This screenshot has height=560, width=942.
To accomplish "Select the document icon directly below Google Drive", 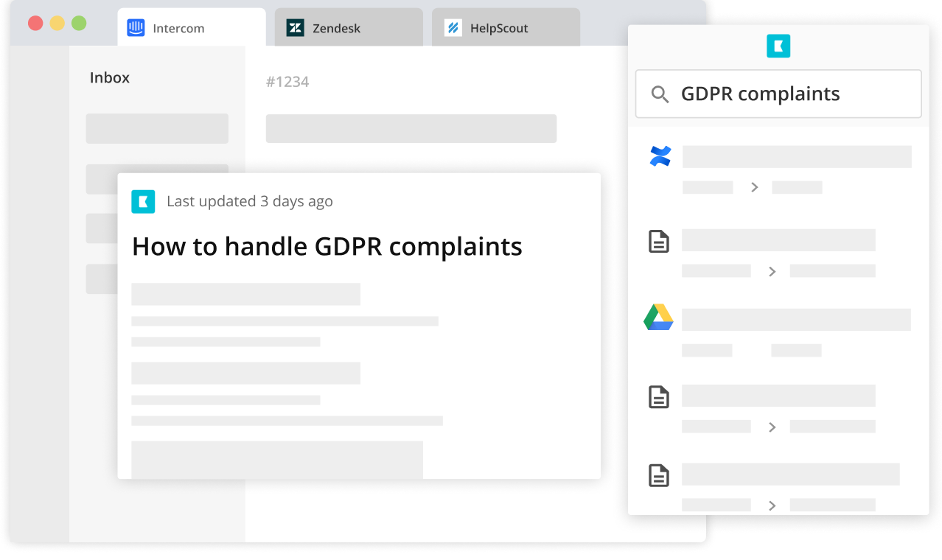I will (x=658, y=397).
